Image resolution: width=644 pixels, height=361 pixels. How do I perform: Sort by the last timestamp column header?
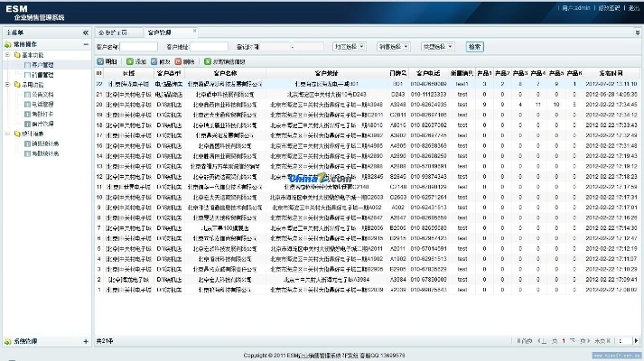(611, 73)
